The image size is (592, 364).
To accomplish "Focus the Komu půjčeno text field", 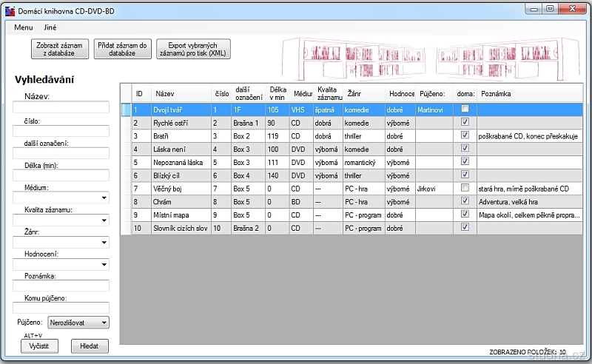I will pos(61,308).
